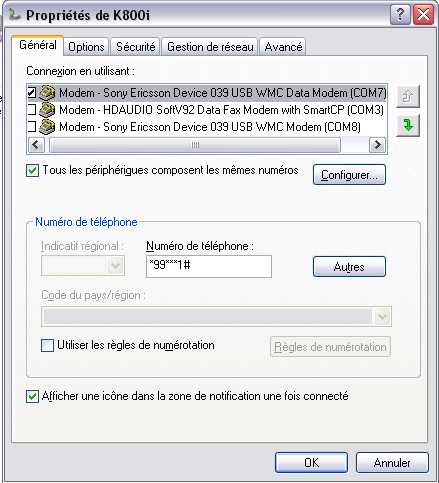Click the green move down arrow icon
439x483 pixels.
click(408, 125)
